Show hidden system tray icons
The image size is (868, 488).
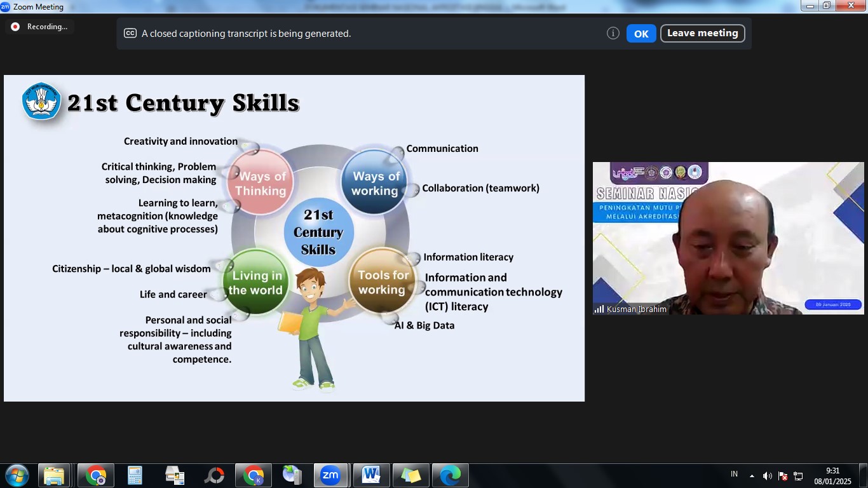tap(752, 476)
